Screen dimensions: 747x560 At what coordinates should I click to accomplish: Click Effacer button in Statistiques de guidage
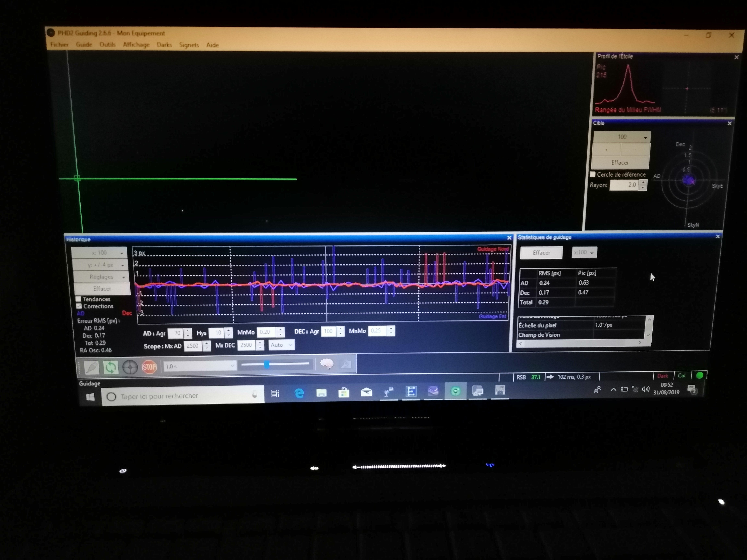point(541,252)
